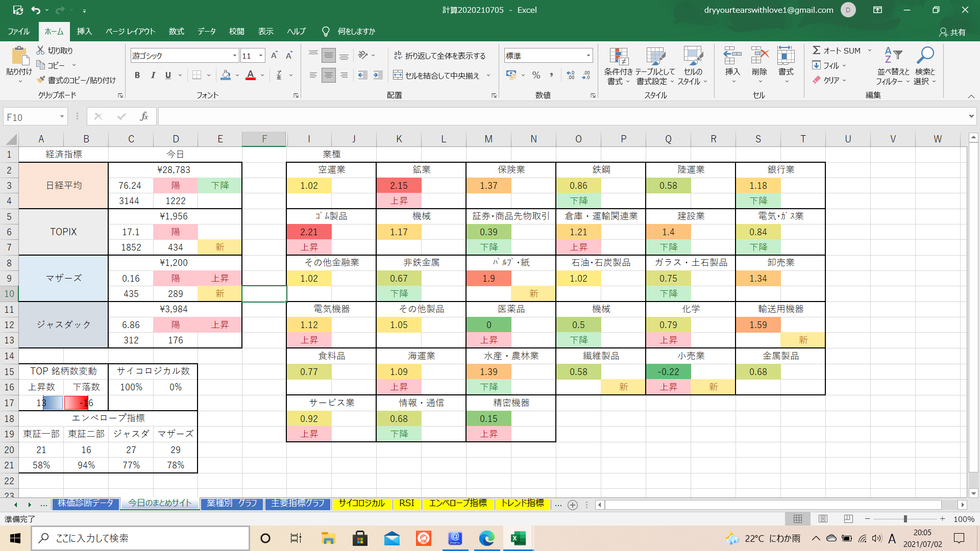
Task: Toggle Italic formatting
Action: click(x=153, y=76)
